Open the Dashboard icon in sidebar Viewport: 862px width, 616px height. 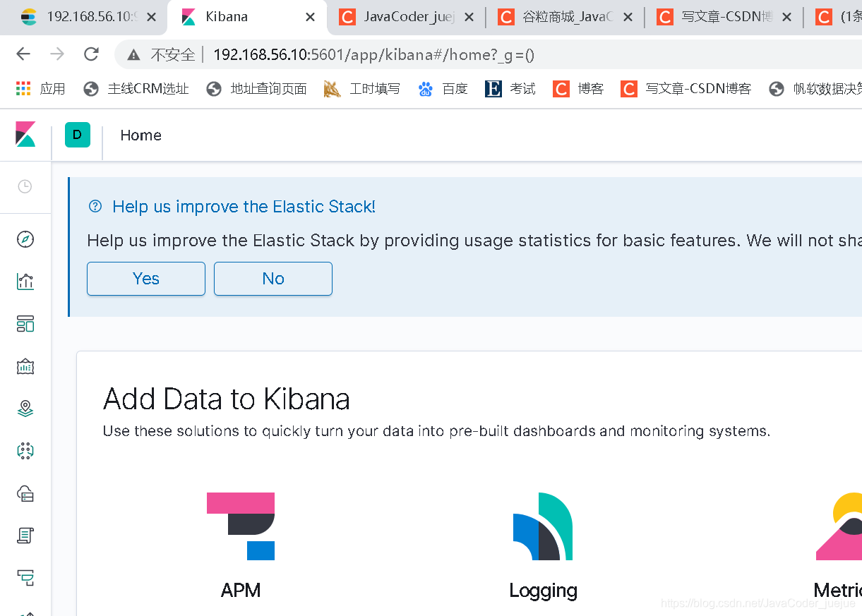coord(25,324)
